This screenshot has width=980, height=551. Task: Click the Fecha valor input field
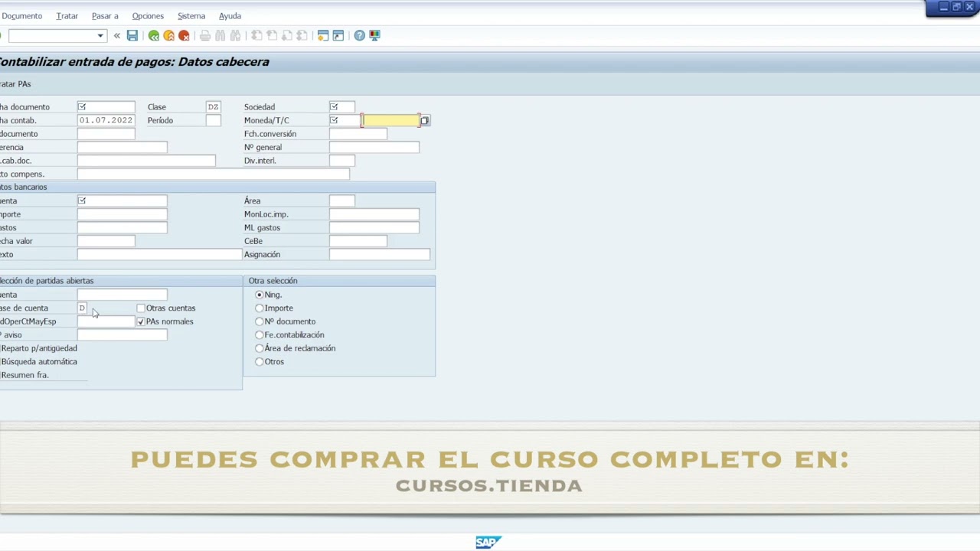(x=106, y=241)
